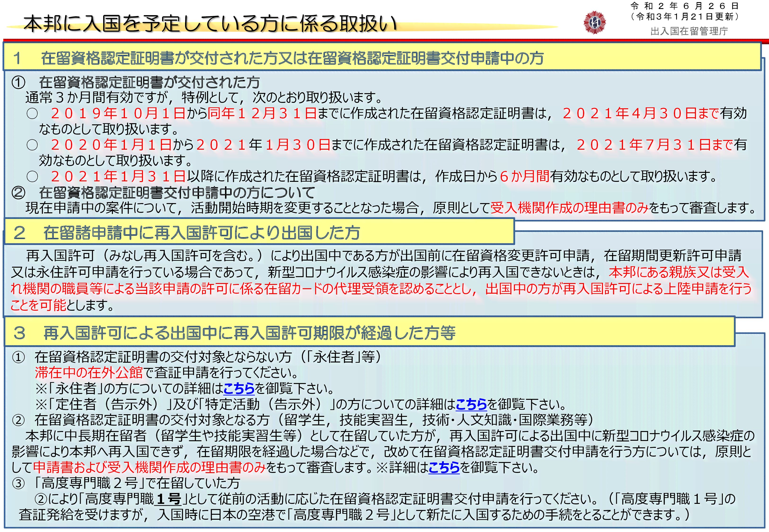Click red date 2020年1月1日
Screen dimensions: 769x532
point(111,145)
